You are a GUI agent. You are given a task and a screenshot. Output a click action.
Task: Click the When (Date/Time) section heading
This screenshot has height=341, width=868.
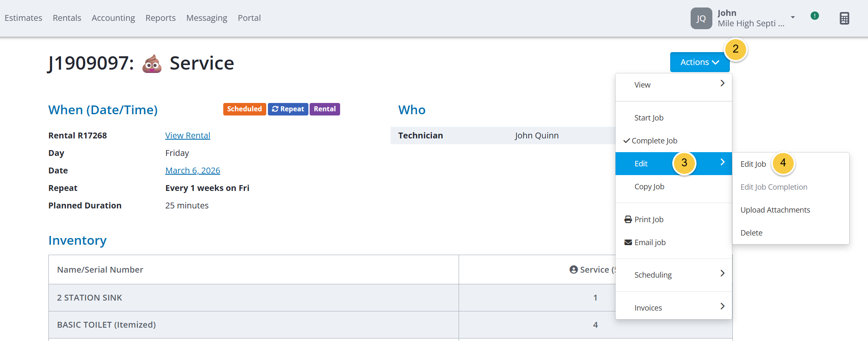coord(103,110)
